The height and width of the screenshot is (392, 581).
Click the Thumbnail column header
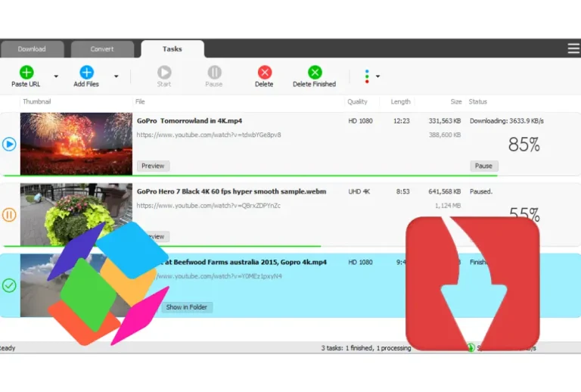click(36, 101)
